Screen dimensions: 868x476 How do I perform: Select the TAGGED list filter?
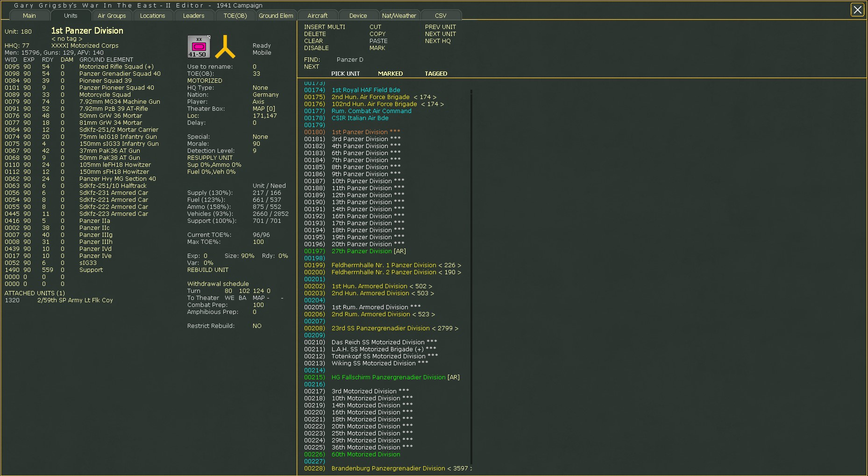436,74
